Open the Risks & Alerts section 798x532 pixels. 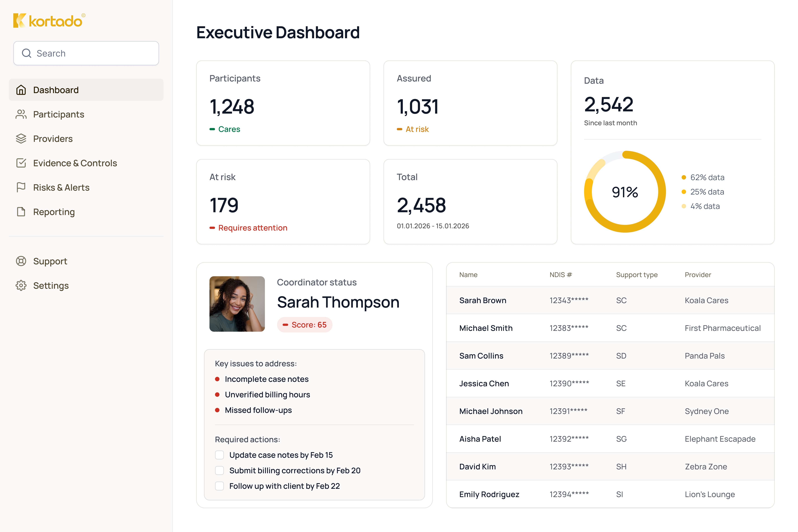tap(61, 187)
